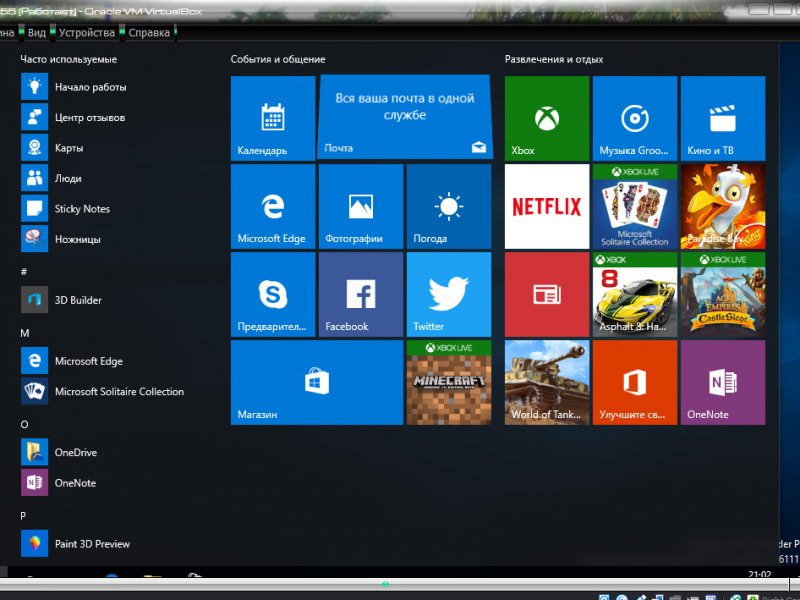
Task: Open the Кино и ТВ tile
Action: (x=723, y=118)
